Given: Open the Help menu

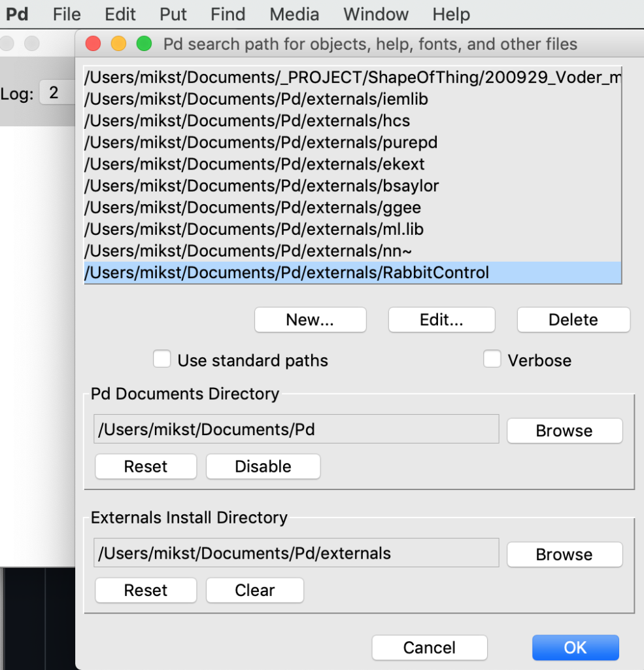Looking at the screenshot, I should [x=451, y=14].
